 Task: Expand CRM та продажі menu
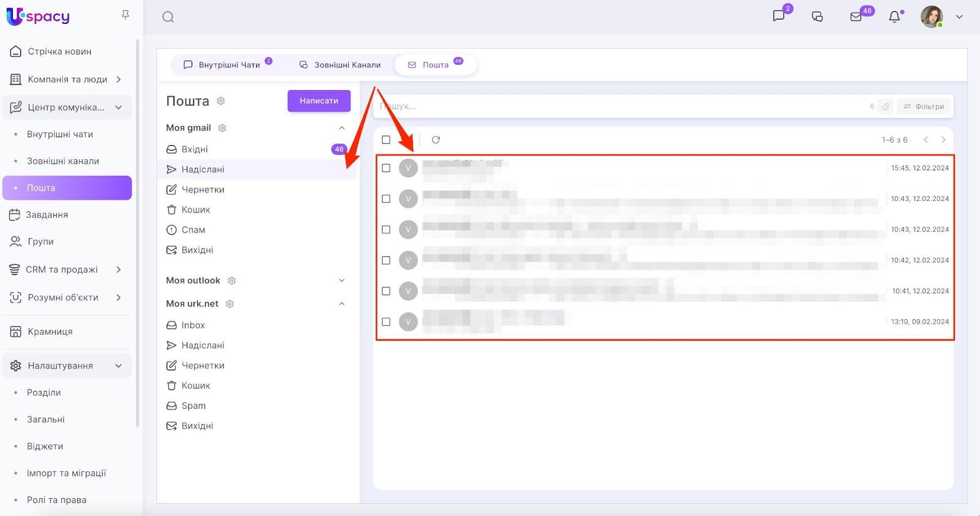click(x=118, y=270)
